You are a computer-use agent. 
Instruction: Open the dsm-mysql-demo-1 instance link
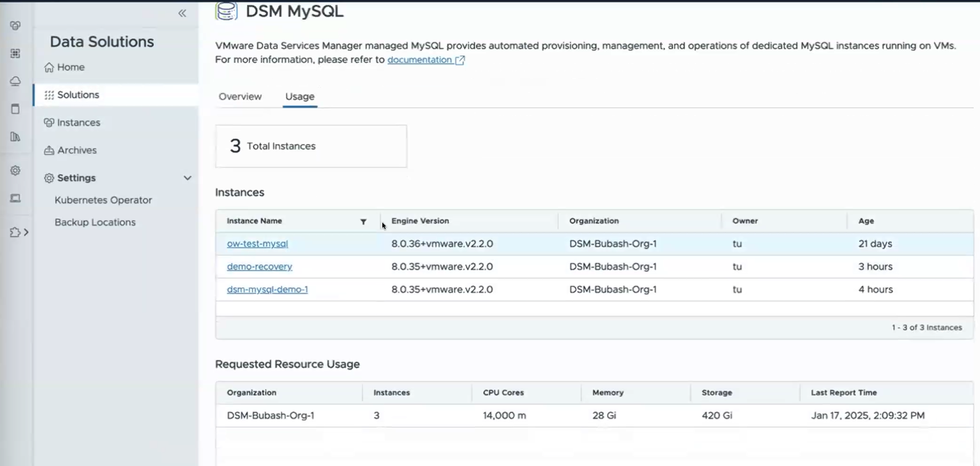(268, 290)
